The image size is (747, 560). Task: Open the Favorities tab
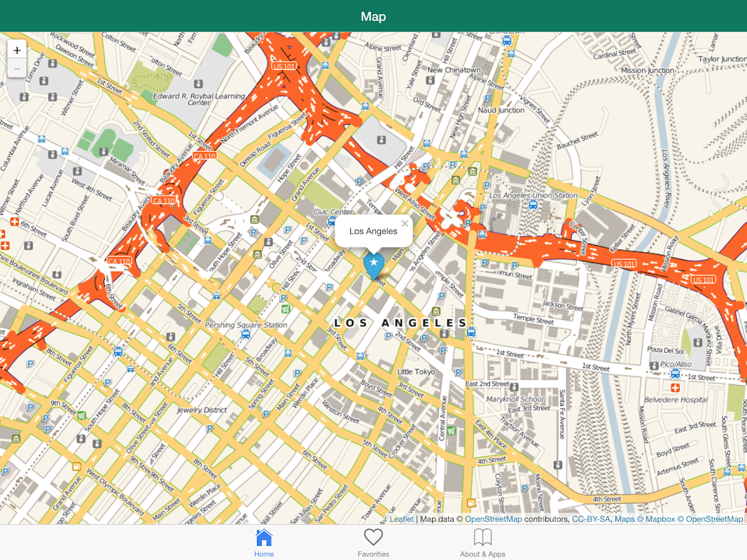(x=373, y=543)
